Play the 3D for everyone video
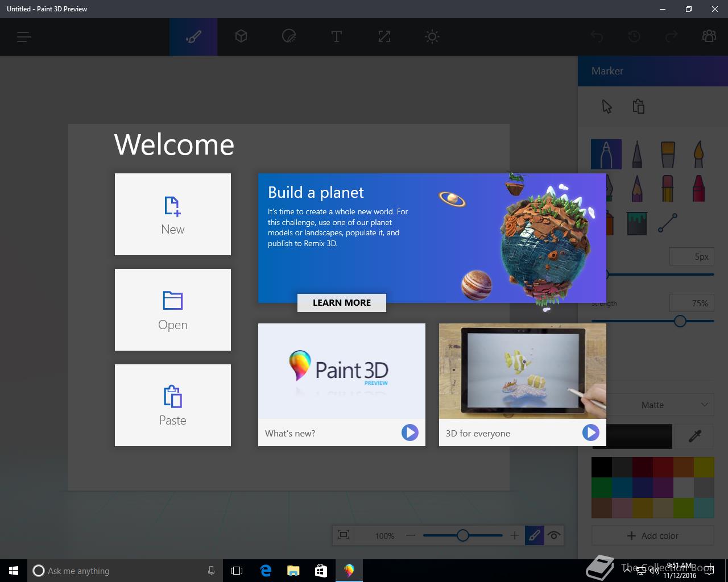Screen dimensions: 728x582 click(590, 433)
